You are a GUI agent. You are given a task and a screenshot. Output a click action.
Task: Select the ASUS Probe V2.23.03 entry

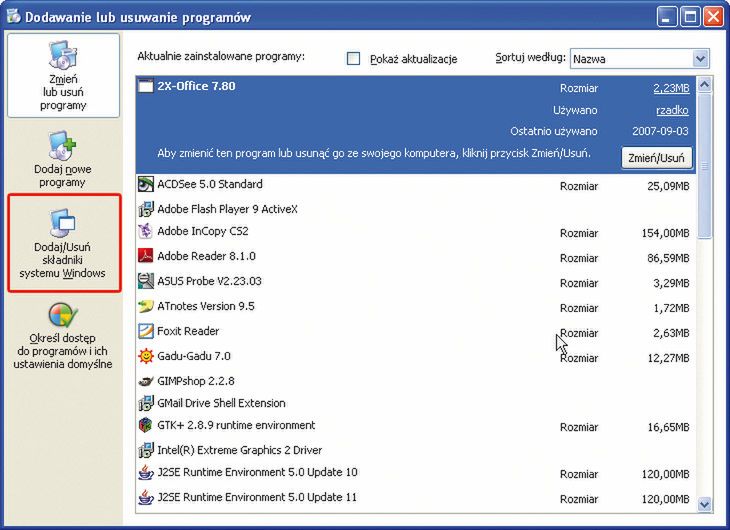click(415, 281)
